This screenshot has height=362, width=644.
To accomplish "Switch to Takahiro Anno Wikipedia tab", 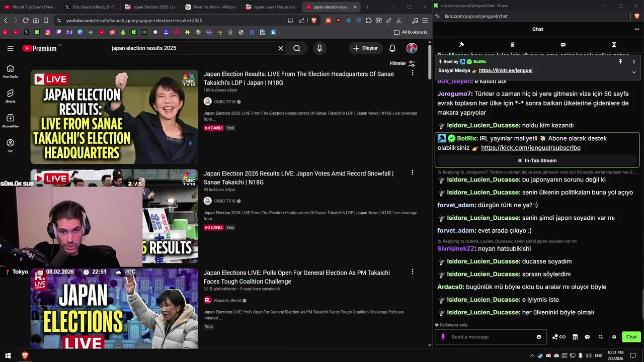I will click(x=210, y=7).
